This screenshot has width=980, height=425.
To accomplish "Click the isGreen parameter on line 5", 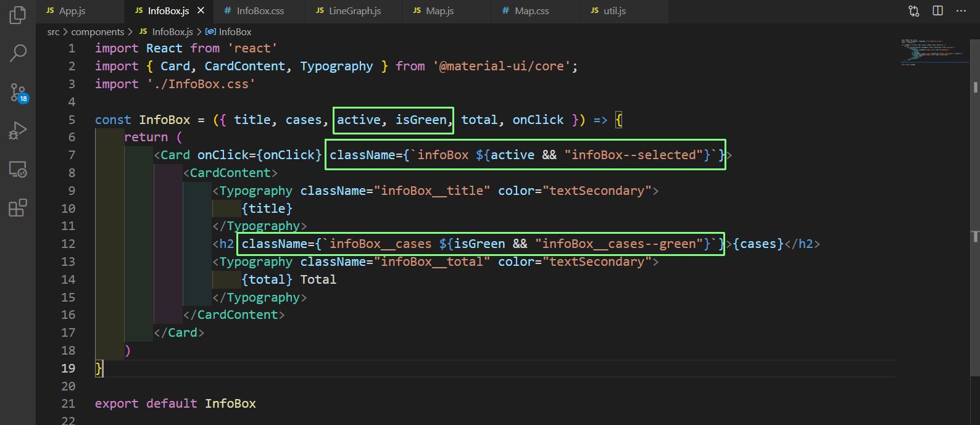I will coord(421,120).
